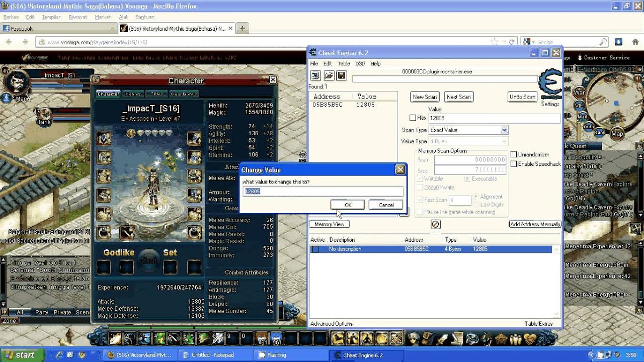Click the red no-entry clear list icon
This screenshot has height=362, width=644.
tap(436, 224)
